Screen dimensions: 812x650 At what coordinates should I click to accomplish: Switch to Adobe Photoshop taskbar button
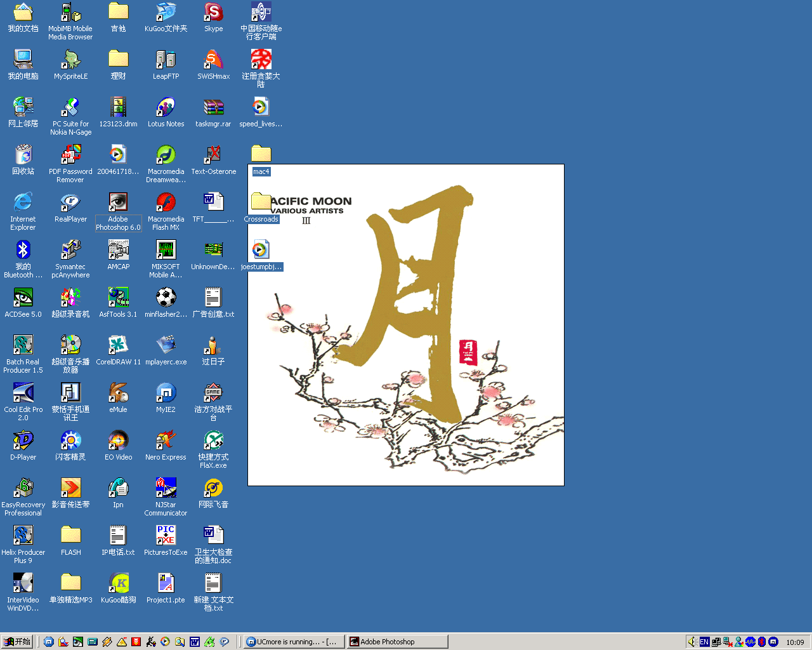397,642
